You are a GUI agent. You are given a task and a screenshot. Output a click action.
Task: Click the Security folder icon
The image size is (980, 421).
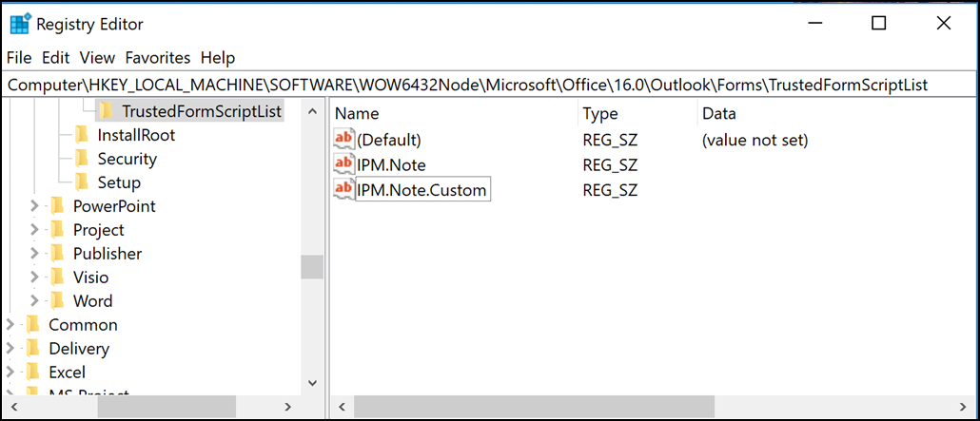82,159
